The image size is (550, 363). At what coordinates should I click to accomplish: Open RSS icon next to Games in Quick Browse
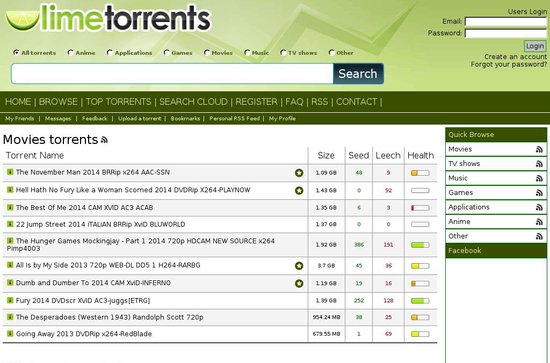[539, 193]
